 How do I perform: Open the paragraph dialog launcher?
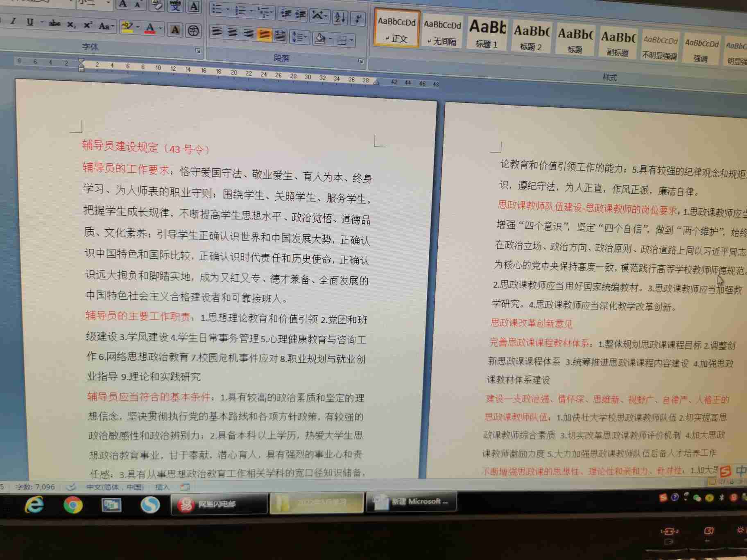point(360,61)
